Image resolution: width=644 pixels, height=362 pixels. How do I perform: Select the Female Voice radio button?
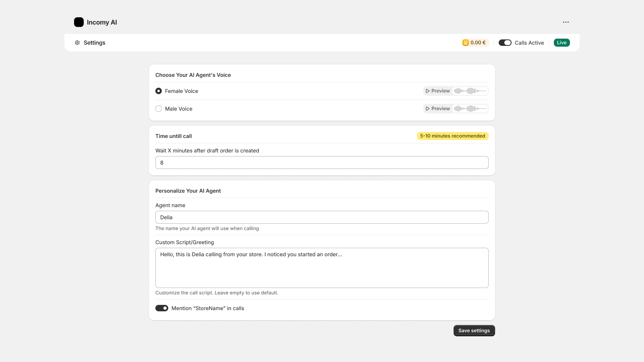point(159,91)
